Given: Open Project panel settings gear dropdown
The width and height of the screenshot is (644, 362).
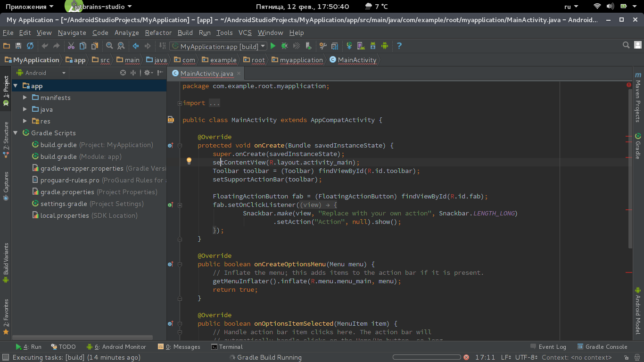Looking at the screenshot, I should coord(149,73).
